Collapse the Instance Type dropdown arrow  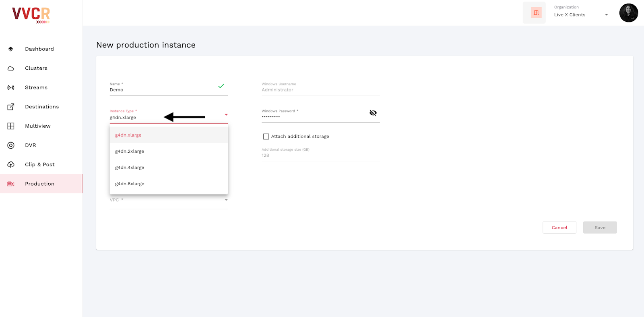click(226, 115)
